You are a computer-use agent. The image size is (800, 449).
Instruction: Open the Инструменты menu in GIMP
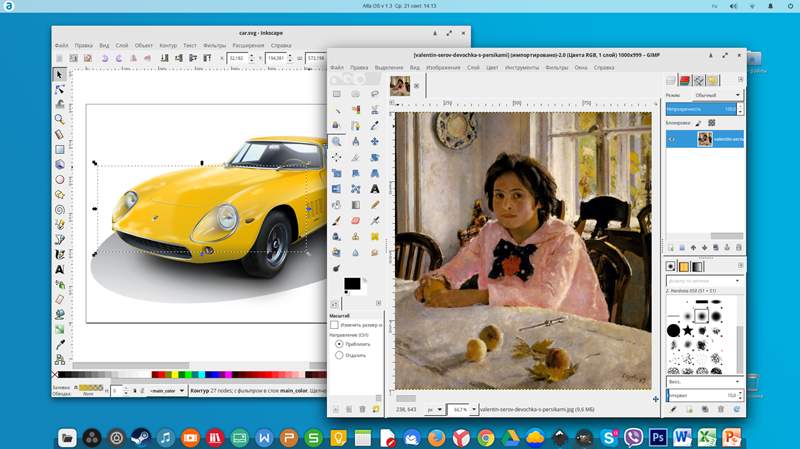(521, 67)
